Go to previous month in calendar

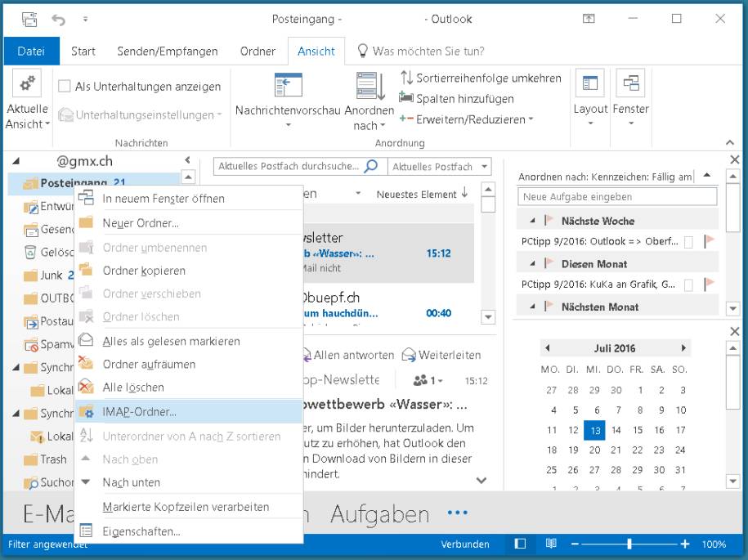pos(548,347)
